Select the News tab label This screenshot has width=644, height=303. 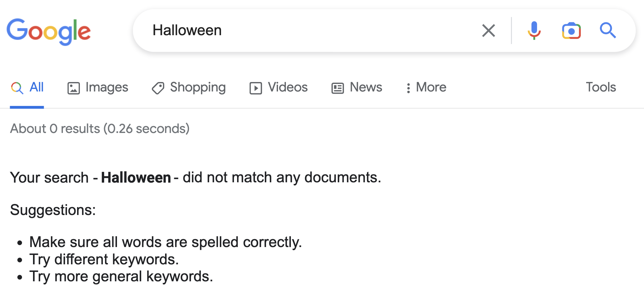pyautogui.click(x=366, y=87)
